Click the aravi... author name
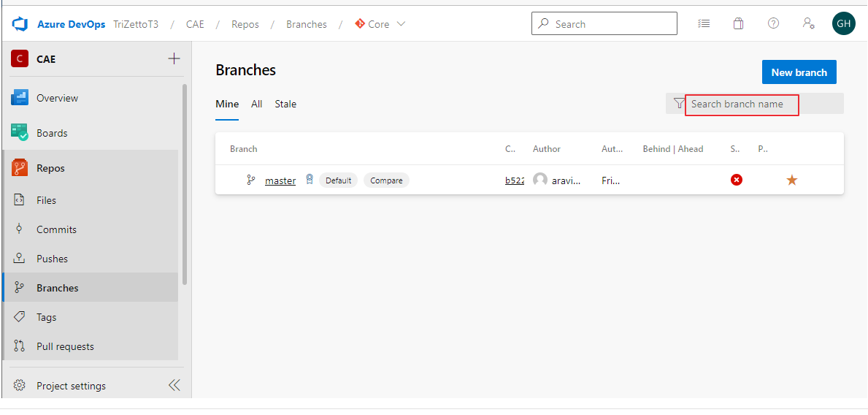 pos(566,180)
